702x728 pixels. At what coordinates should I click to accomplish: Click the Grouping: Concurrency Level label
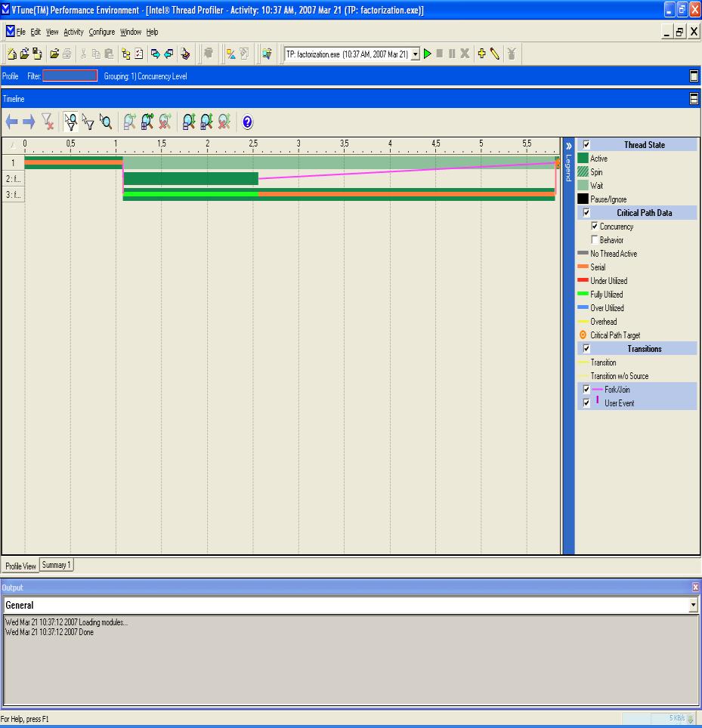tap(145, 76)
